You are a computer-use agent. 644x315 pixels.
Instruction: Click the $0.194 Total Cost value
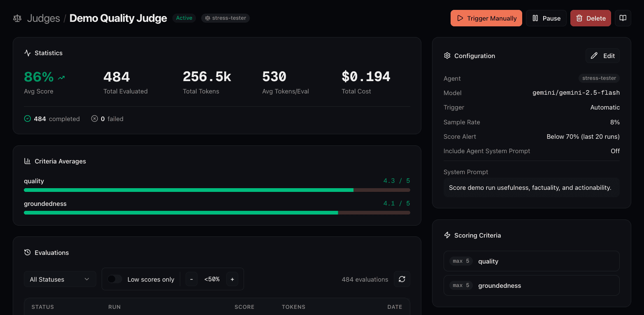[x=366, y=77]
